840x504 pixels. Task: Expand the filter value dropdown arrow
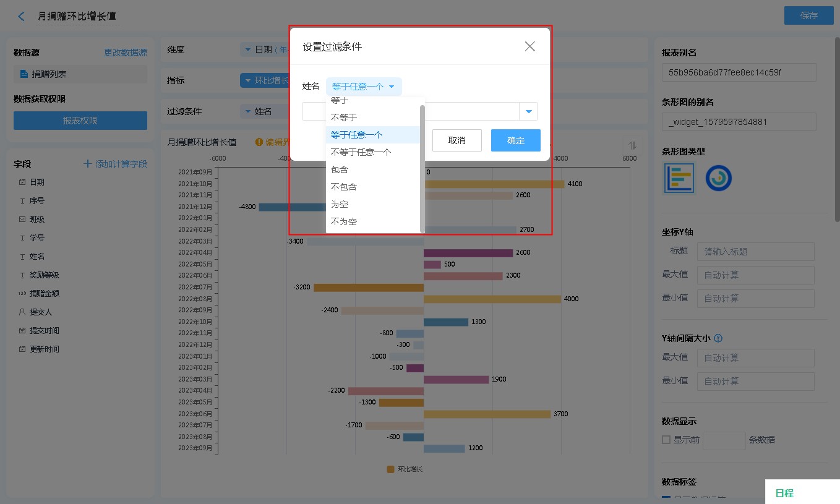tap(529, 111)
